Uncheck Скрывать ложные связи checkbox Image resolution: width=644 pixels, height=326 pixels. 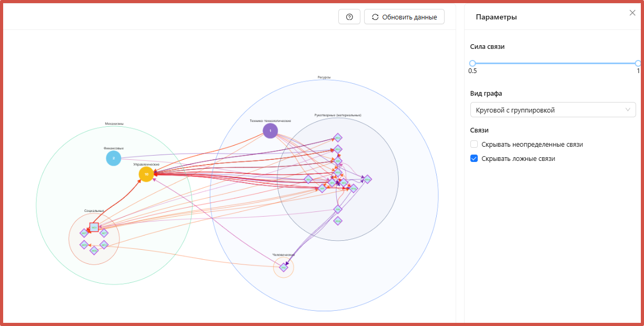tap(474, 158)
